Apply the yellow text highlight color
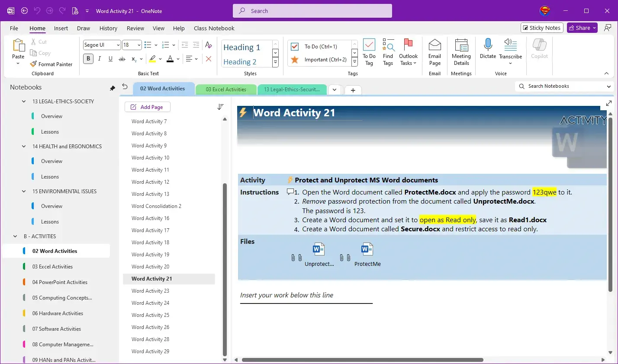 click(x=152, y=59)
